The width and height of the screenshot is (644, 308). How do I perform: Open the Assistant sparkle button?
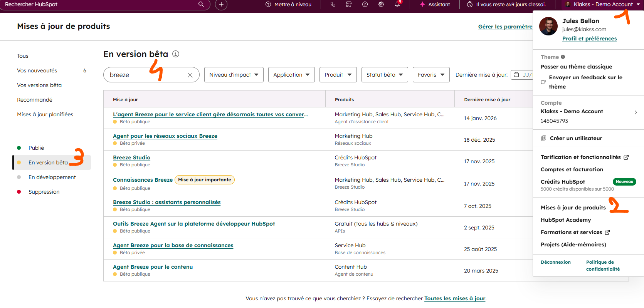(x=435, y=4)
